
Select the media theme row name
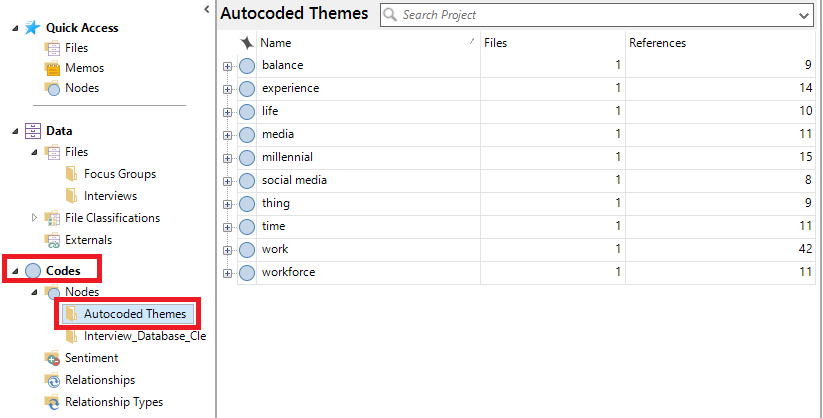pos(278,134)
